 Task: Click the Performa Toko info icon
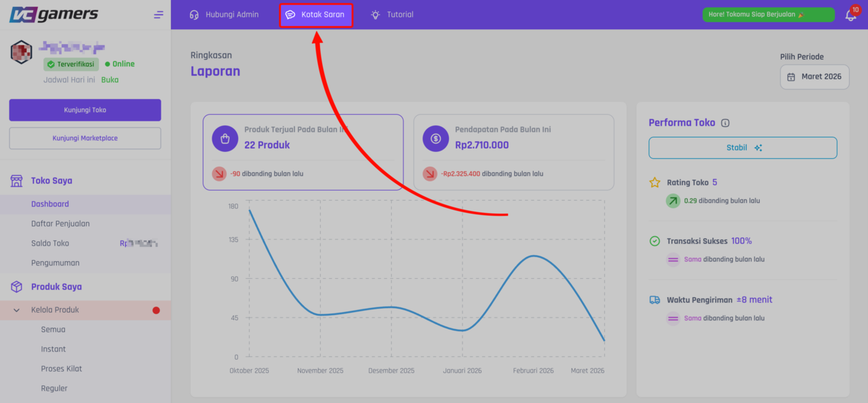coord(726,123)
